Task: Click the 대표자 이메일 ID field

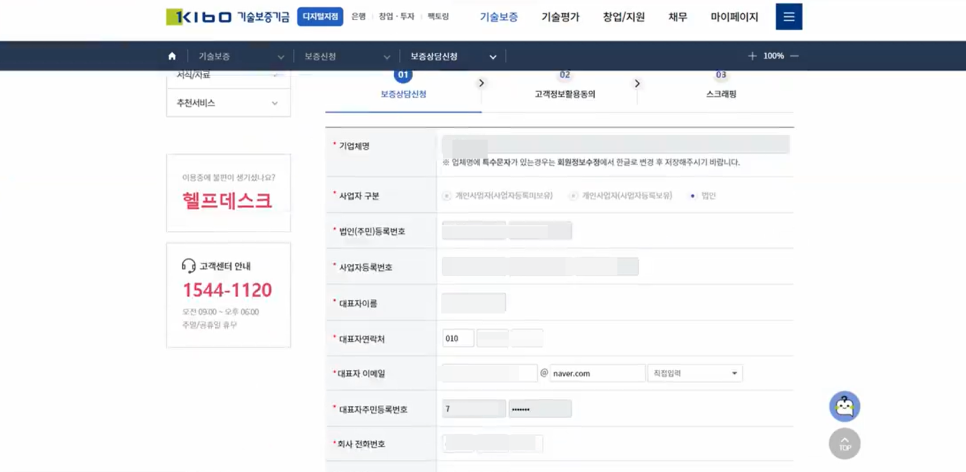Action: 490,373
